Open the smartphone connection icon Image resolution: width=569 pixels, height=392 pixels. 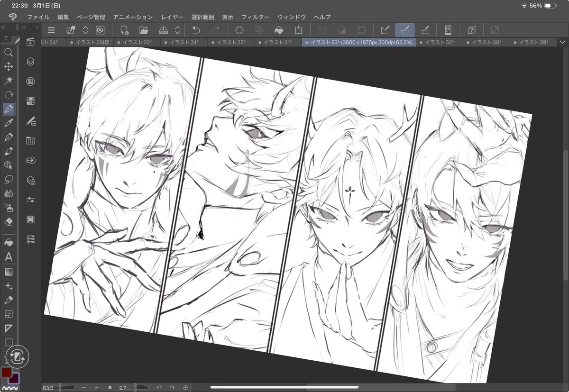pyautogui.click(x=448, y=30)
